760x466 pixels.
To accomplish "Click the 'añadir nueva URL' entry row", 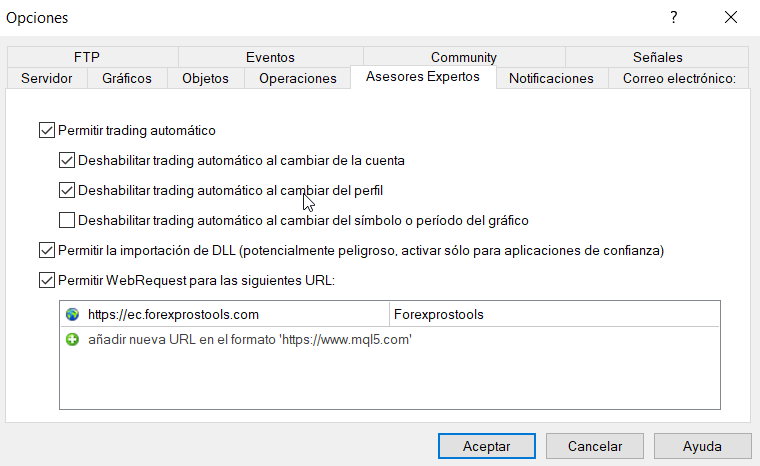I will pos(250,340).
